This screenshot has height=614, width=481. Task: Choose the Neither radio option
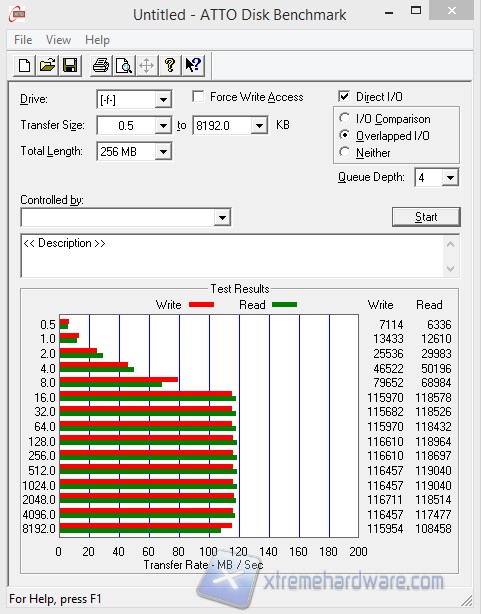click(344, 152)
